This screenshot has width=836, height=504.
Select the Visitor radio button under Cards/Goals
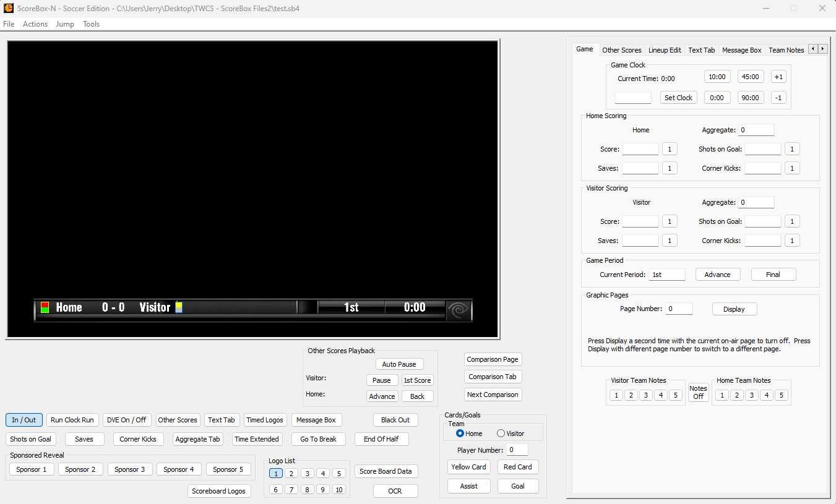coord(501,434)
